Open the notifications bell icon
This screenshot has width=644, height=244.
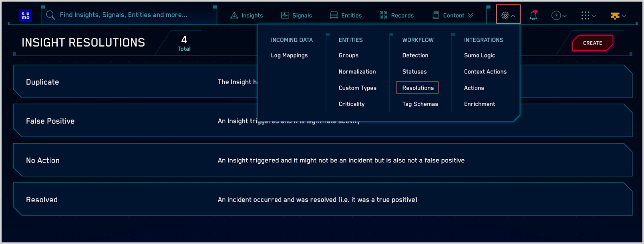533,16
